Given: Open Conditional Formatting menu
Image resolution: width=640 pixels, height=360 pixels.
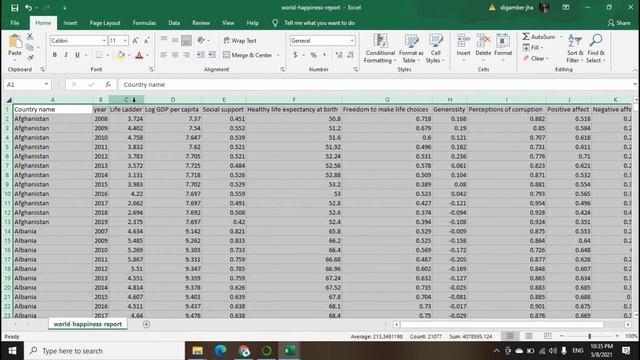Looking at the screenshot, I should click(x=380, y=48).
